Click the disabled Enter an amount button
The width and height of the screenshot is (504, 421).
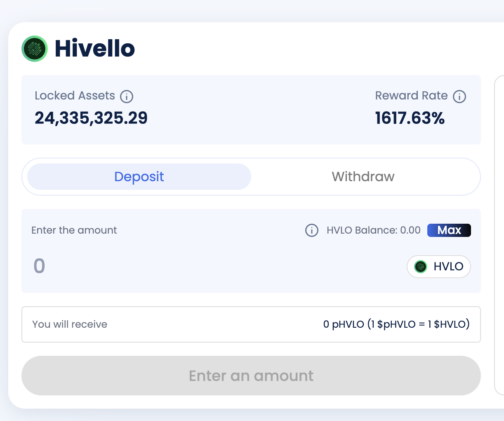[x=251, y=376]
